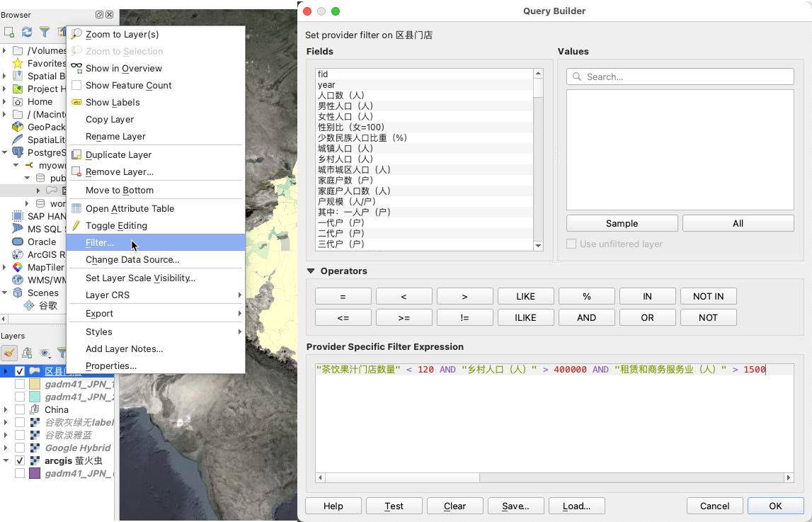
Task: Choose Open Attribute Table from context menu
Action: coord(130,208)
